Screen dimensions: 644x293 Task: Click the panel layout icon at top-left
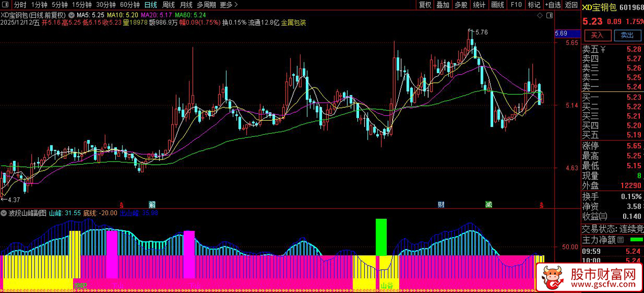[5, 5]
